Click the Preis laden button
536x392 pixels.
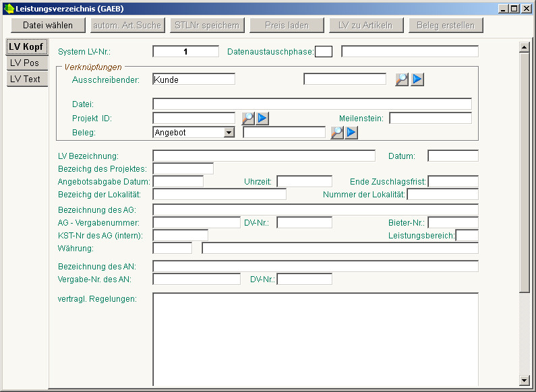pos(287,26)
